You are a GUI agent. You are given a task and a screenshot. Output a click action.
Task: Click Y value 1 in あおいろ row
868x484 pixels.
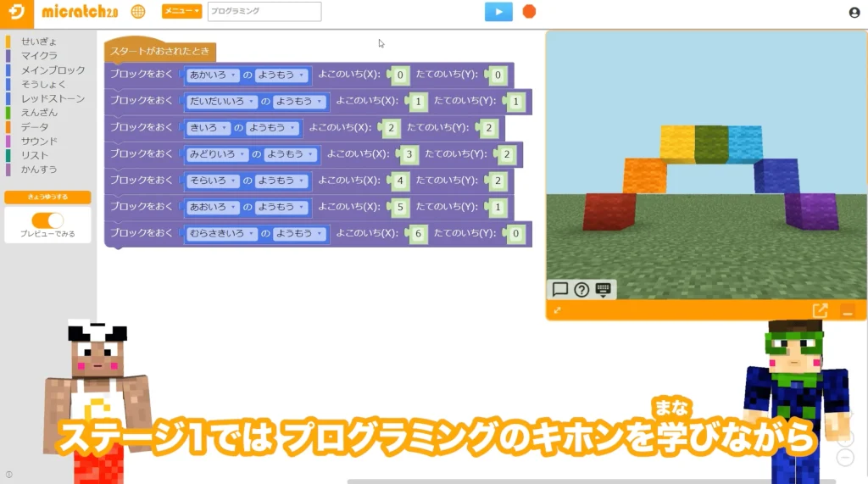click(498, 208)
